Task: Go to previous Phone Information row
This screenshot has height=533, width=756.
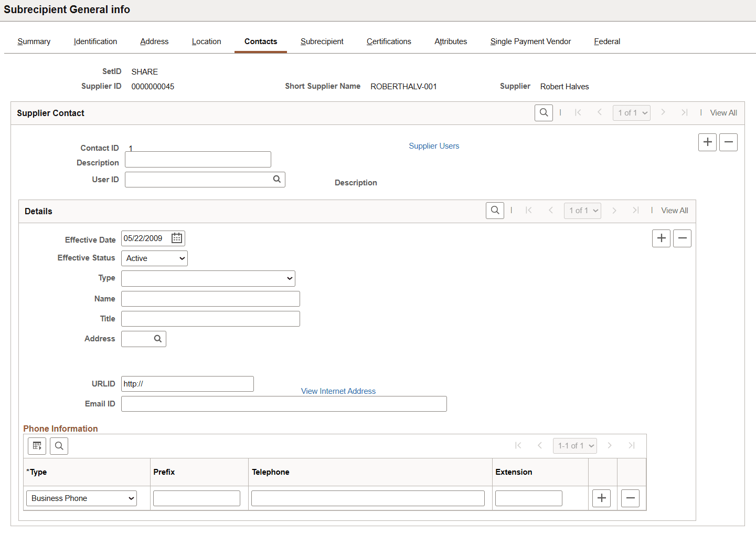Action: pos(540,445)
